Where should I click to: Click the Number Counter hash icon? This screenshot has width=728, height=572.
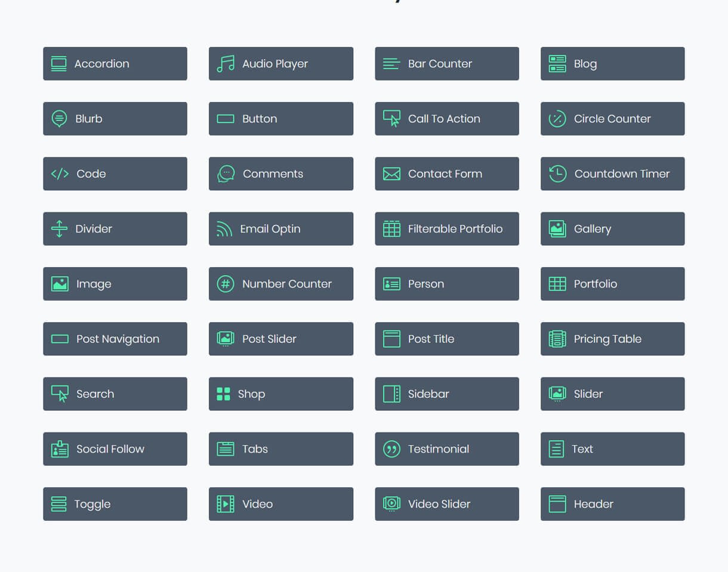click(x=226, y=284)
